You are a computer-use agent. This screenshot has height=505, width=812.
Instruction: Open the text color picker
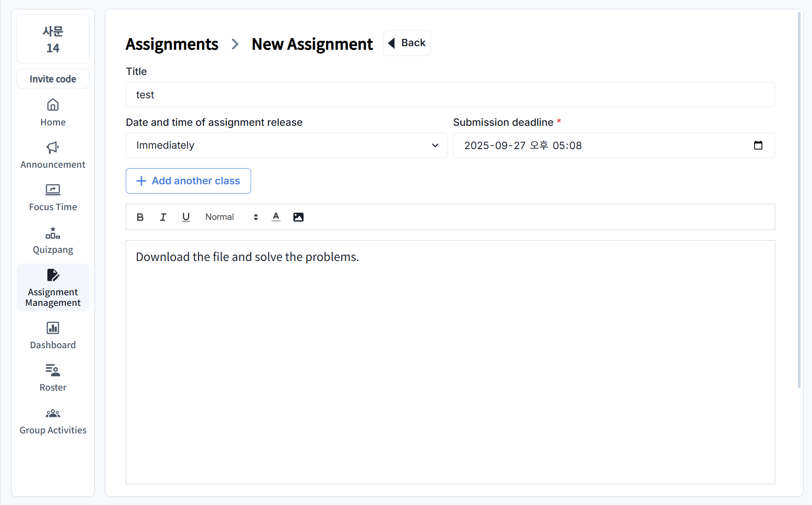(x=276, y=217)
